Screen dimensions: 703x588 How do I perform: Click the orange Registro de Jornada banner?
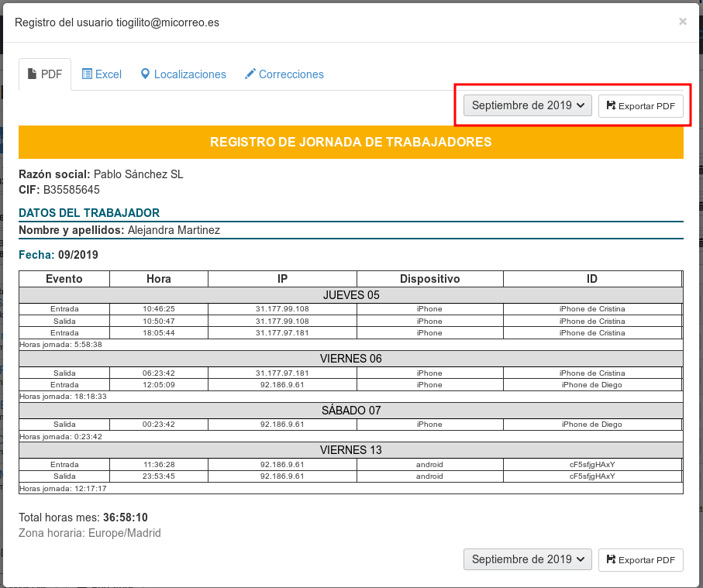tap(351, 143)
